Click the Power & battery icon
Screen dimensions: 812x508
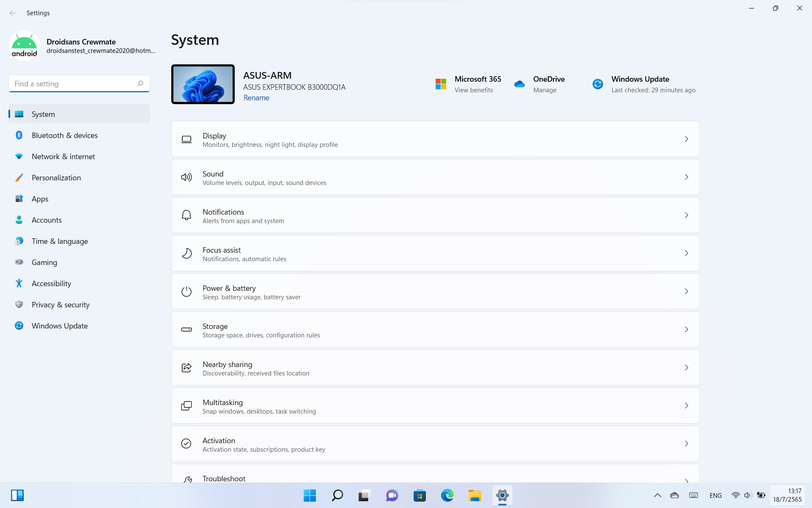(187, 291)
